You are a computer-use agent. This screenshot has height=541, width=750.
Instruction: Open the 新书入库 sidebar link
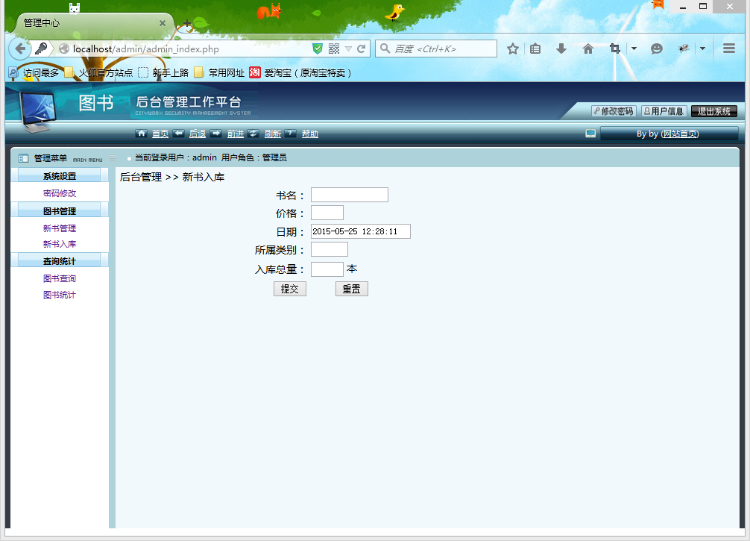click(x=59, y=244)
